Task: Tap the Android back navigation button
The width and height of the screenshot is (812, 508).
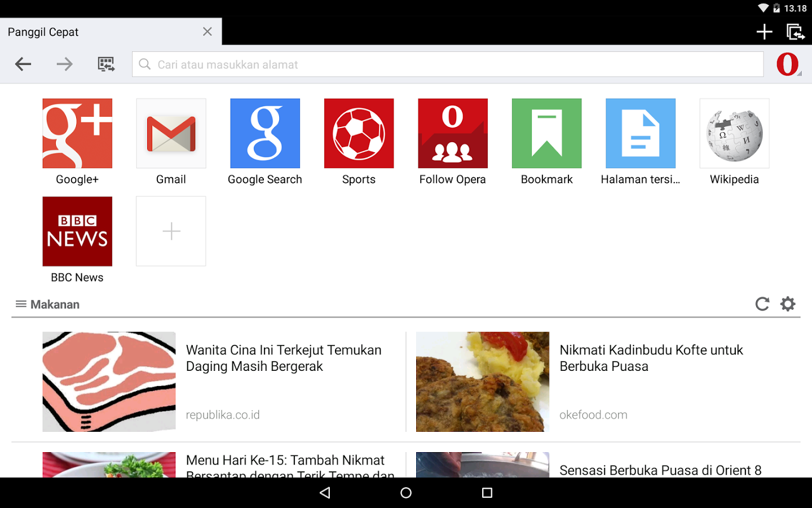Action: (325, 493)
